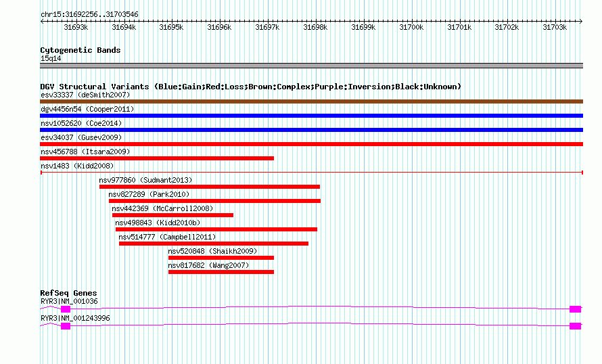602x364 pixels.
Task: Click right exon of RYR3|NM_001243996
Action: [575, 326]
